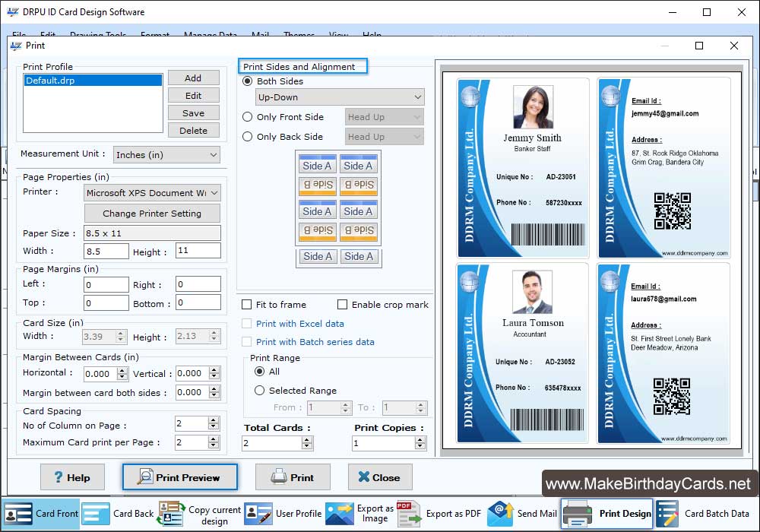
Task: Click the Top margin input field
Action: click(106, 302)
